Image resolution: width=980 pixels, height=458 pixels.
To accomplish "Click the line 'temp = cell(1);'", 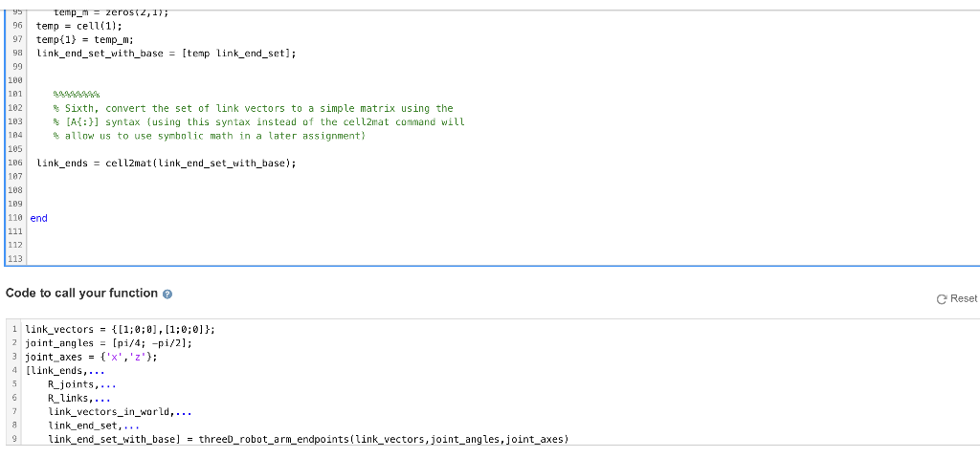I will (79, 26).
